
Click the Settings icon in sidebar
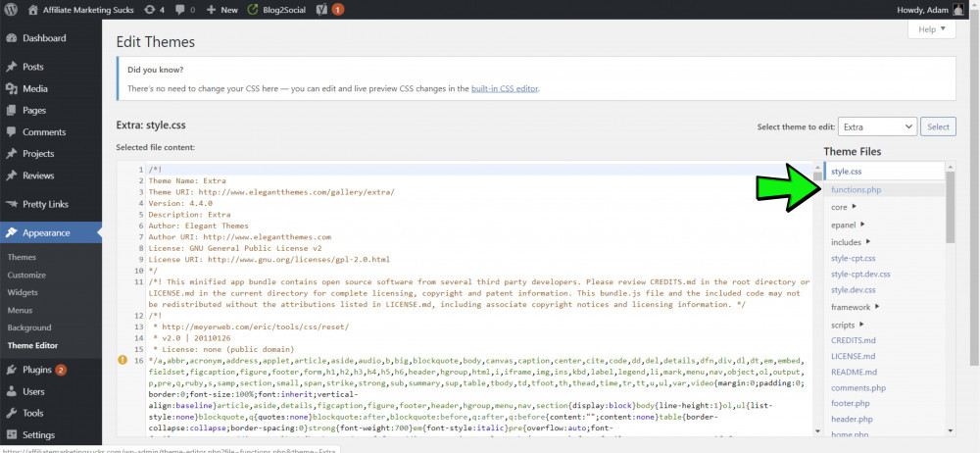(x=11, y=434)
